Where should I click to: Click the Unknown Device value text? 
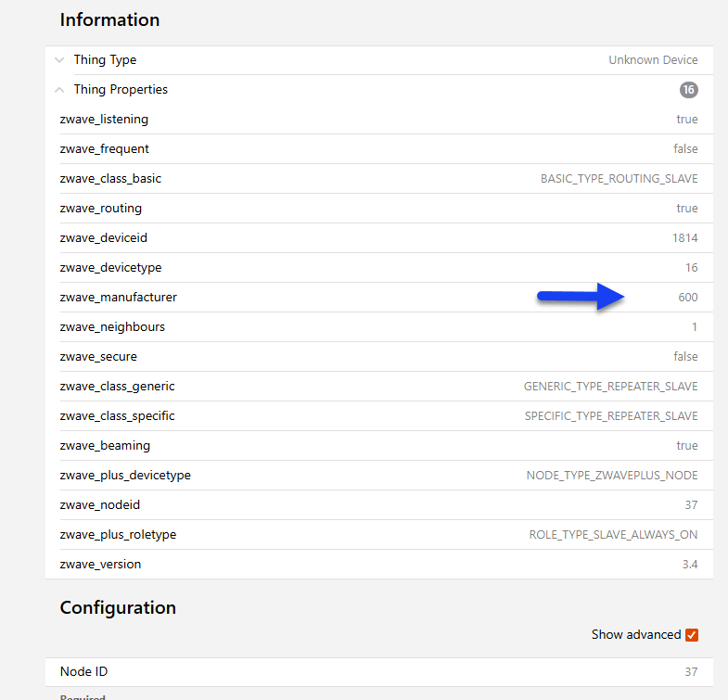point(653,60)
